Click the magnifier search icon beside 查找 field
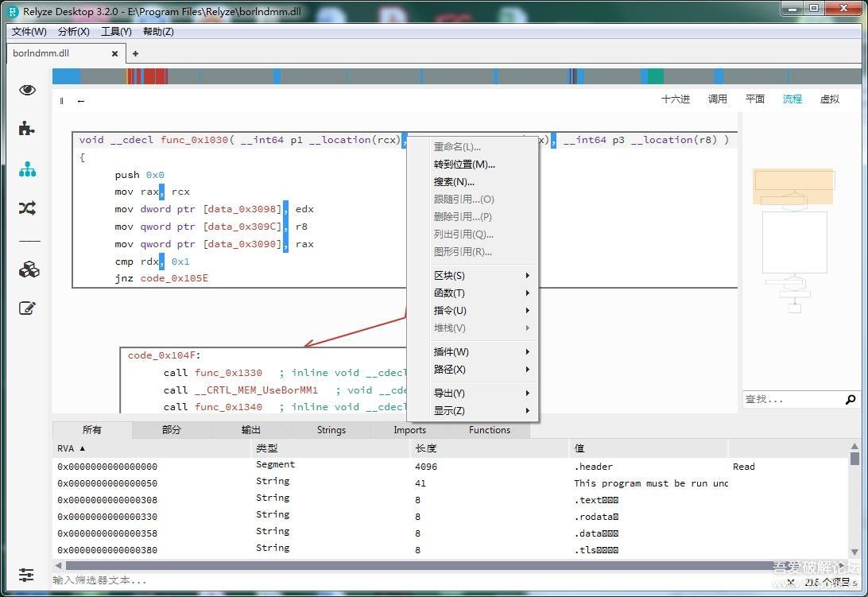 [850, 399]
